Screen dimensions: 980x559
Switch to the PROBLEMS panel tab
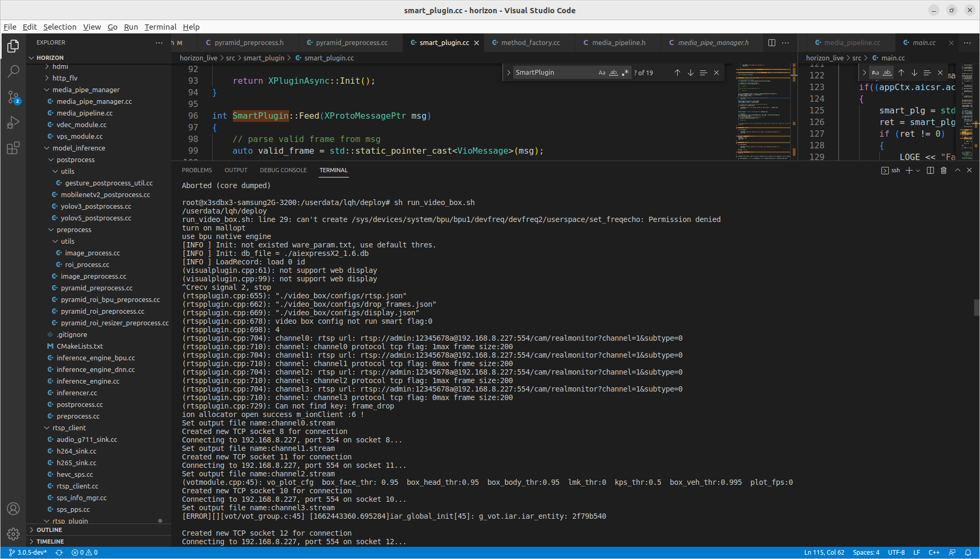tap(197, 170)
